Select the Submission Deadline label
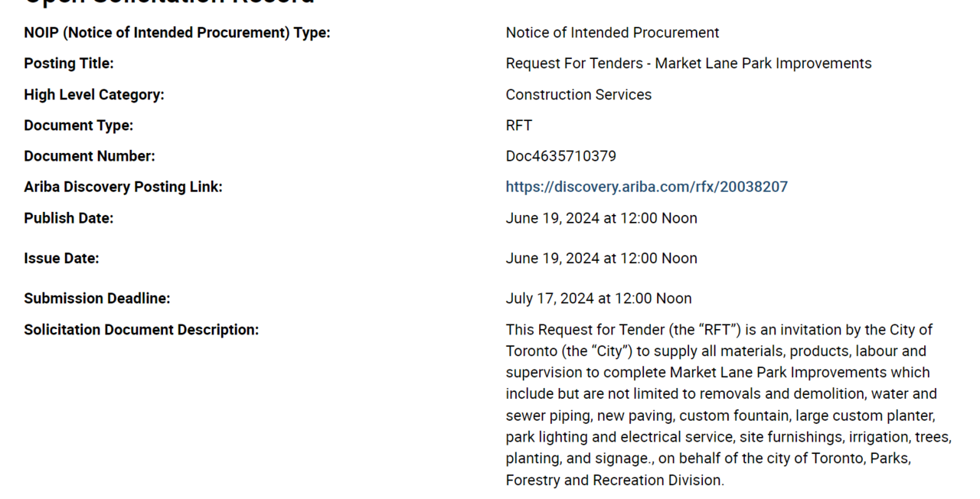Image resolution: width=980 pixels, height=499 pixels. pos(96,298)
